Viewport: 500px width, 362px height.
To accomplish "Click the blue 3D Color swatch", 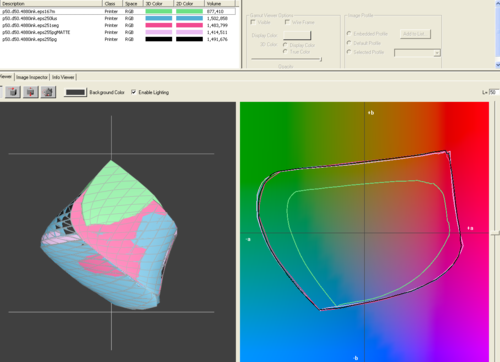I will point(159,18).
